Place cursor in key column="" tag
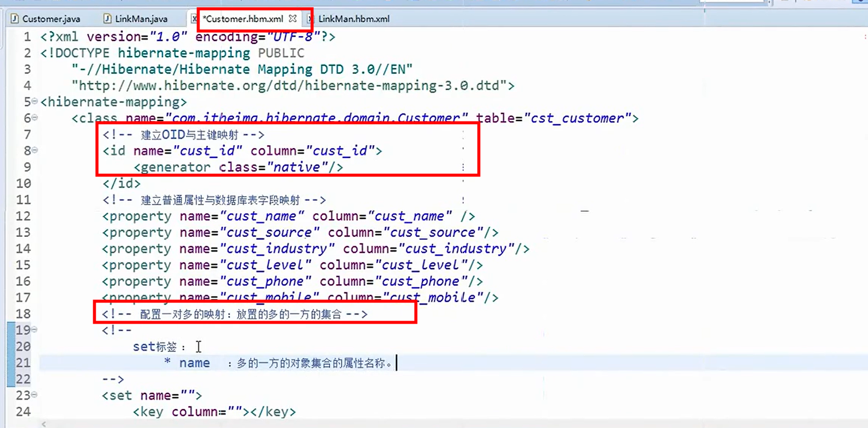The width and height of the screenshot is (868, 428). point(215,412)
